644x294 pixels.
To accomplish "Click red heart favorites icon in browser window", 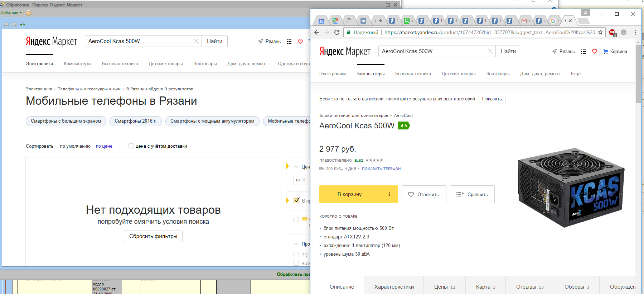I will point(595,52).
